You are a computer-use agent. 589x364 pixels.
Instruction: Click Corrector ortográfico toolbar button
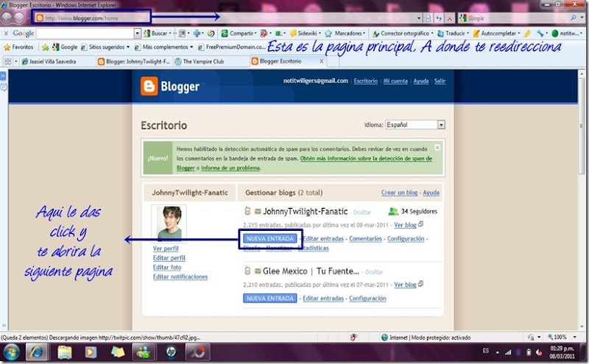[401, 33]
